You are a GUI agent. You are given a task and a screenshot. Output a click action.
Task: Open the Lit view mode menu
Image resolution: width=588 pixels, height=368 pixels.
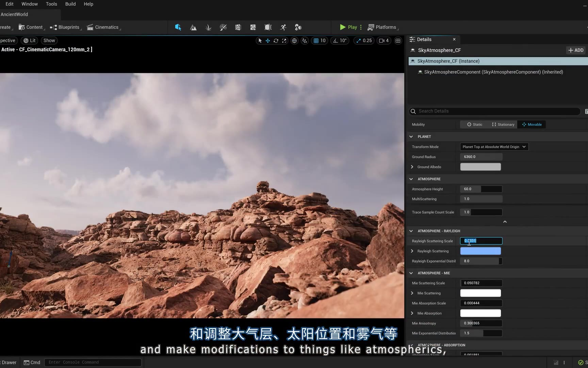[29, 41]
